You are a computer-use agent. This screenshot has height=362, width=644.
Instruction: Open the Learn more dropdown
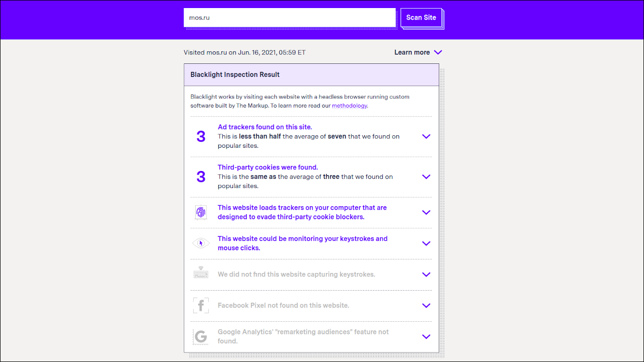click(418, 52)
